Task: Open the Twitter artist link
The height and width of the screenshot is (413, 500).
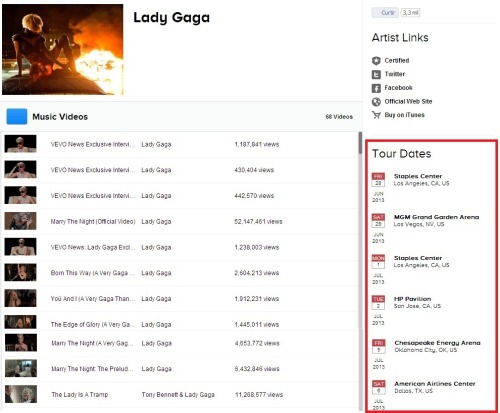Action: 395,74
